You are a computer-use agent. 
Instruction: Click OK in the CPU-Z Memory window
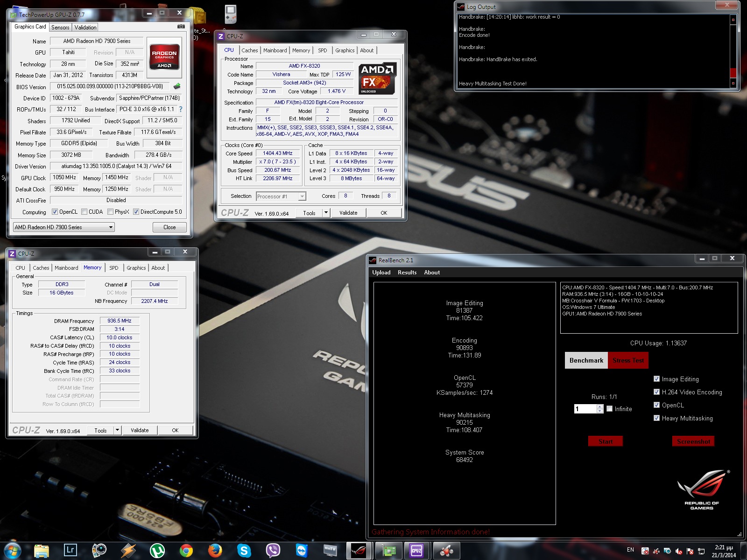point(175,430)
